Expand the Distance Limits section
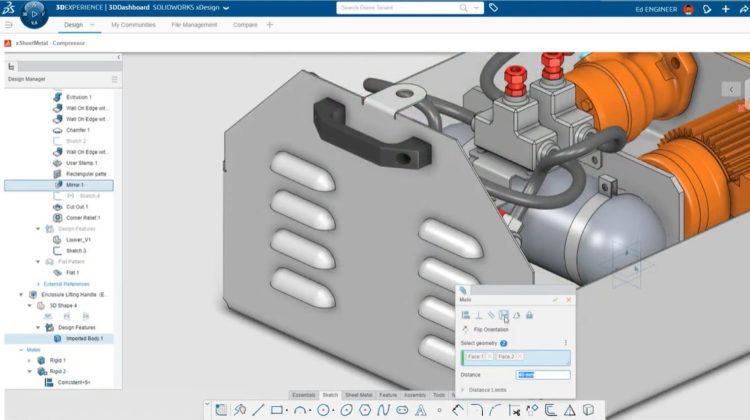Screen dimensions: 750x420 pyautogui.click(x=463, y=389)
